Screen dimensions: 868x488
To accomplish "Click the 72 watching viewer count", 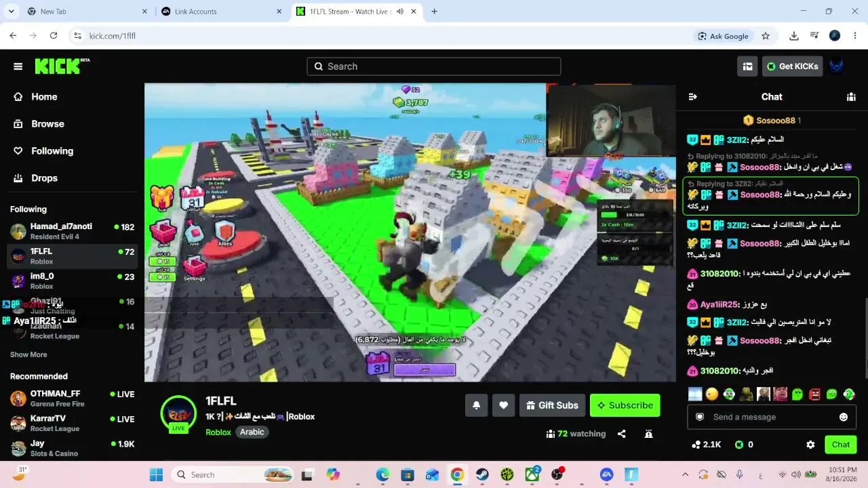I will [x=576, y=434].
